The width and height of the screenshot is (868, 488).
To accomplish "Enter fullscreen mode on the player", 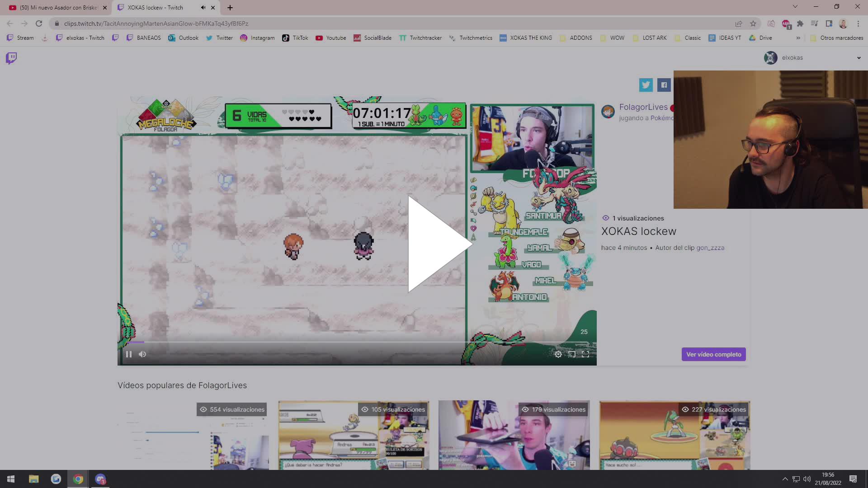I will click(x=586, y=354).
